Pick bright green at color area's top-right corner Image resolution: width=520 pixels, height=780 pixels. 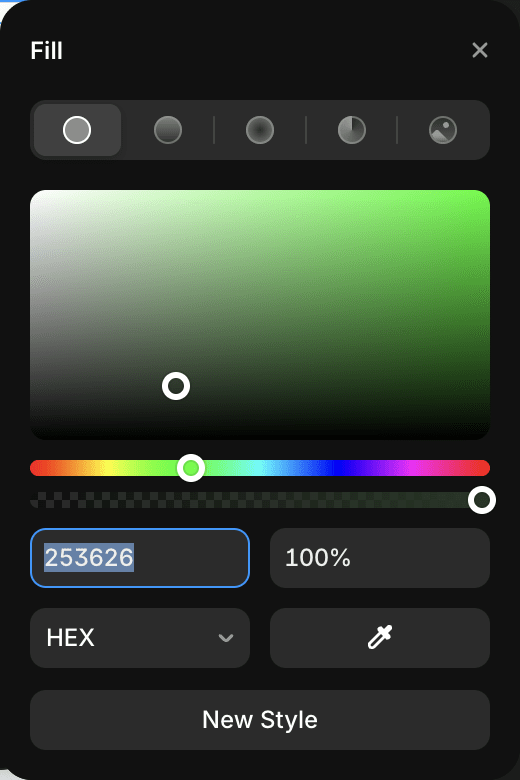484,196
